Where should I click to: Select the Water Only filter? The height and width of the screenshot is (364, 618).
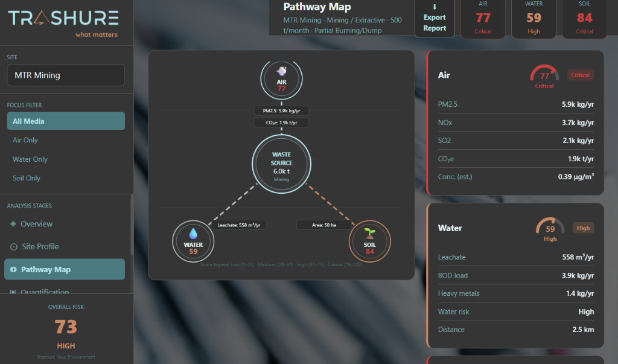(x=66, y=159)
